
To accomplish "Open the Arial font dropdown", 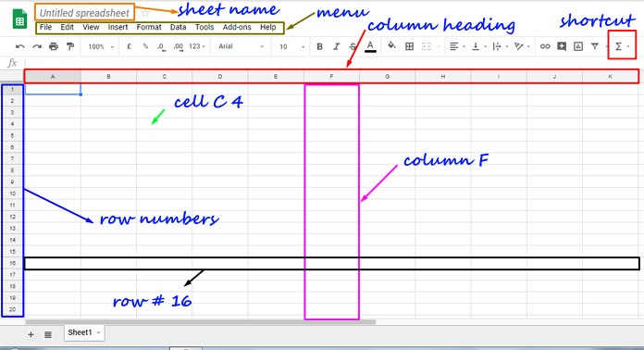I will 241,46.
